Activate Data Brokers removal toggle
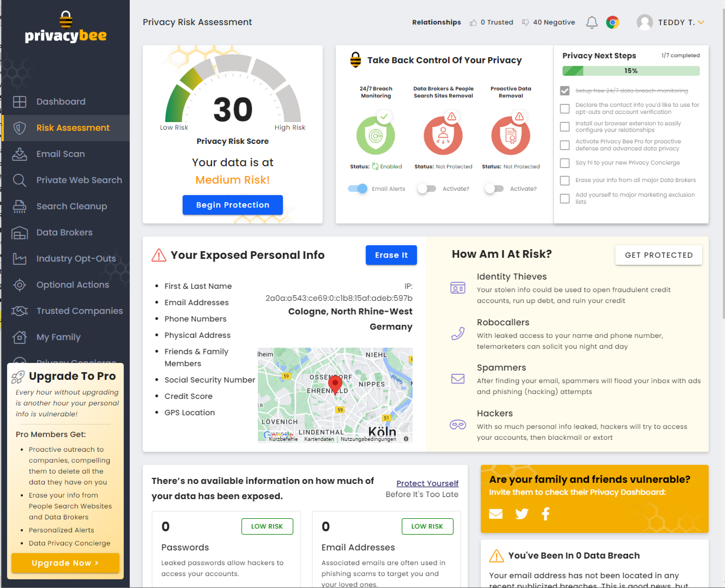The image size is (725, 588). click(427, 189)
